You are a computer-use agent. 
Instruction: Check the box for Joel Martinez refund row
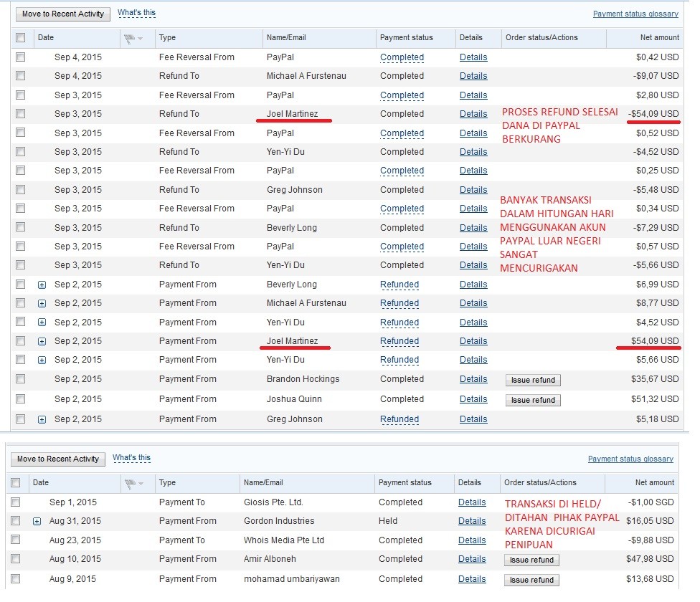(21, 114)
